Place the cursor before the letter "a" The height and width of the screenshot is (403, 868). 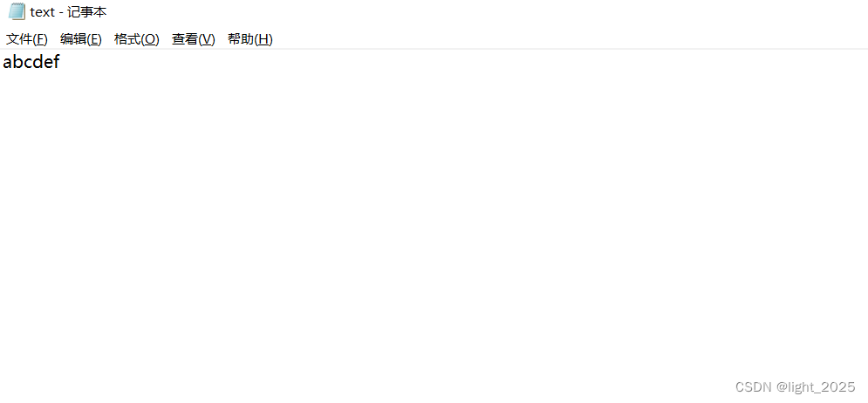3,62
